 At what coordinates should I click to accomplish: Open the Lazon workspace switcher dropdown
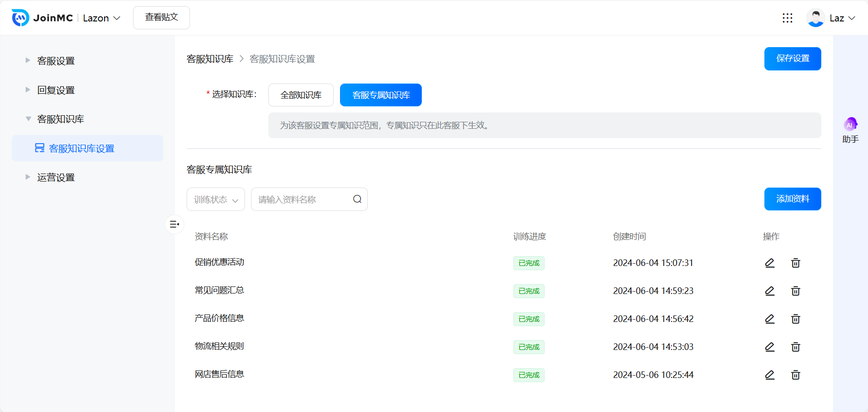tap(101, 18)
